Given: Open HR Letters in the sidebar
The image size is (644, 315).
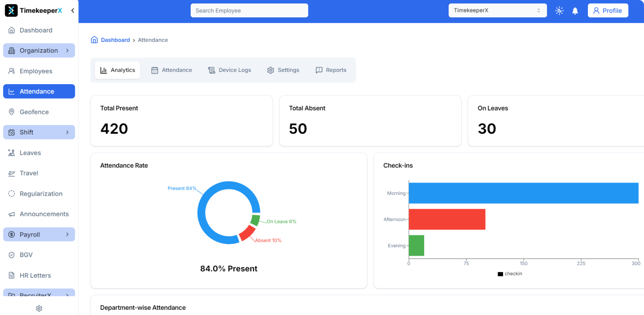Looking at the screenshot, I should [x=39, y=275].
